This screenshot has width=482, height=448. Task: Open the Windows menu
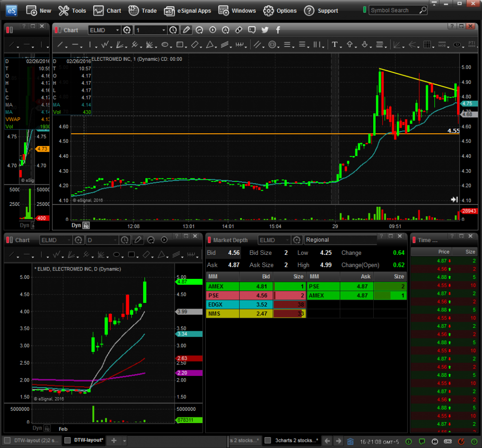(237, 11)
